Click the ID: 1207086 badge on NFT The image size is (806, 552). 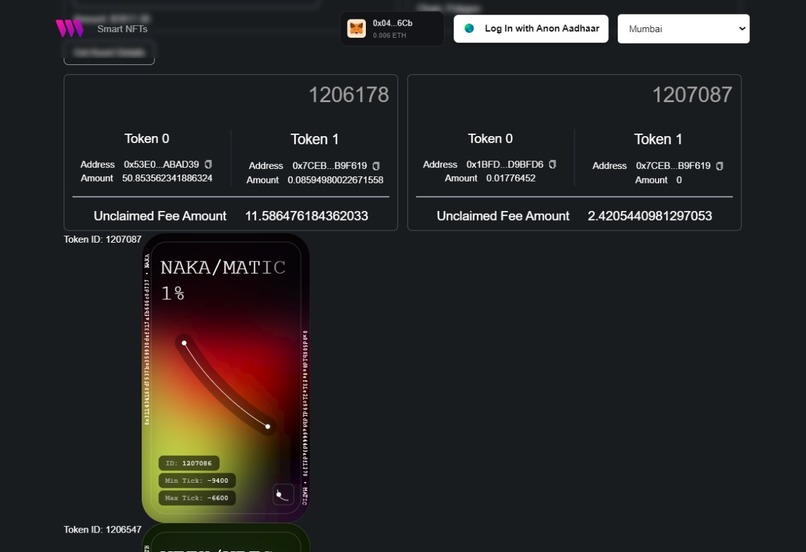tap(189, 463)
